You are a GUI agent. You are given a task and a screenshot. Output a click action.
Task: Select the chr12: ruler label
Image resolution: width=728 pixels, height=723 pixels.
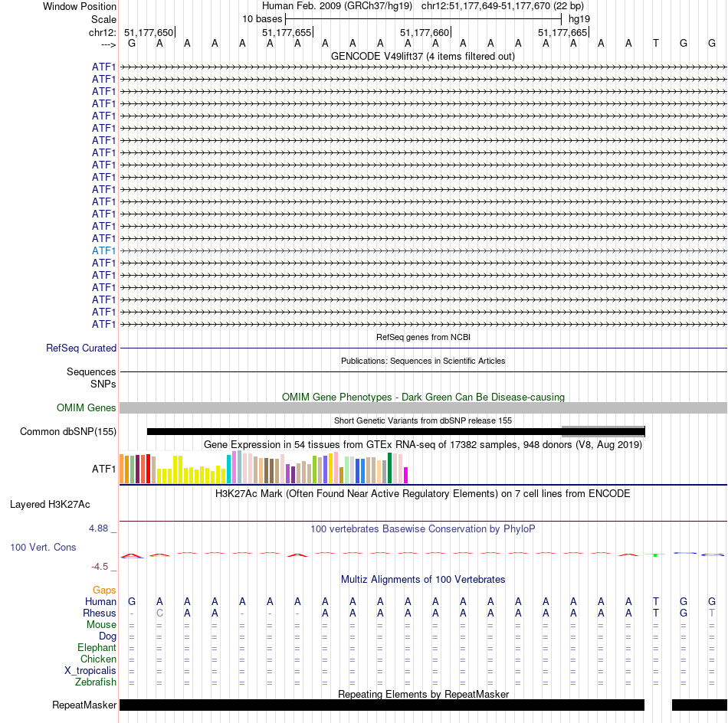[x=102, y=32]
